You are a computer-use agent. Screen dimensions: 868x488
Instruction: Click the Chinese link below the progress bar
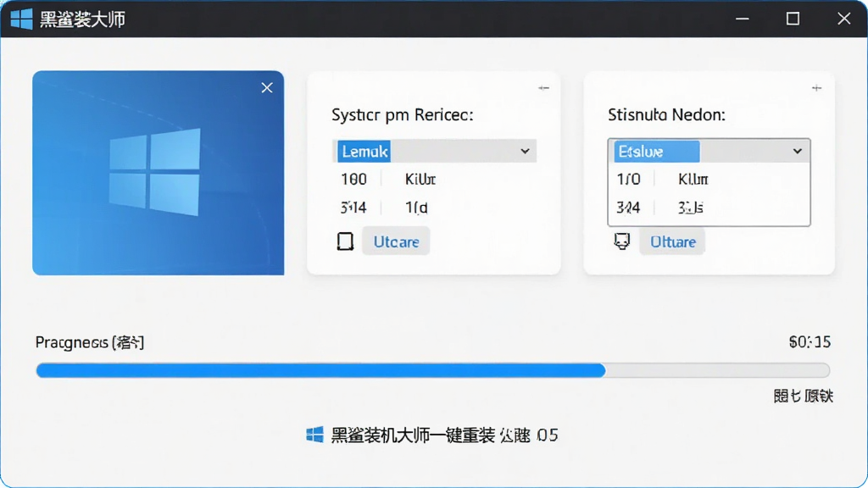point(803,396)
